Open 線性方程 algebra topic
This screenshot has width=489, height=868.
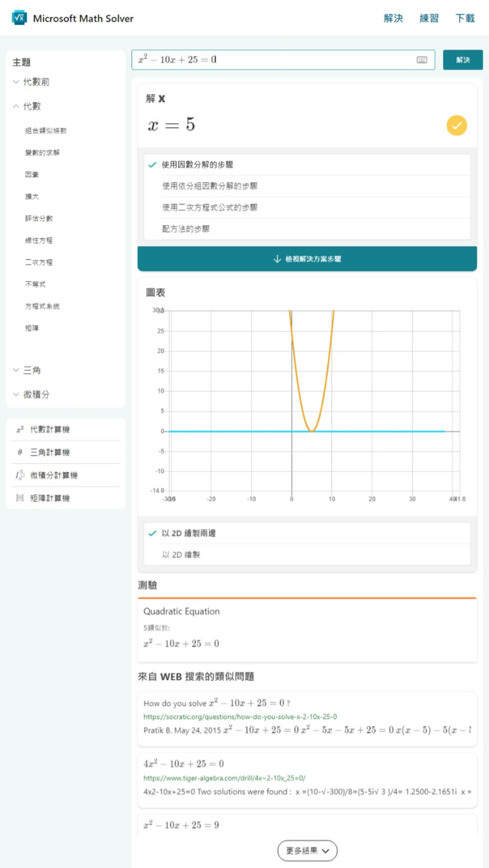[x=39, y=240]
